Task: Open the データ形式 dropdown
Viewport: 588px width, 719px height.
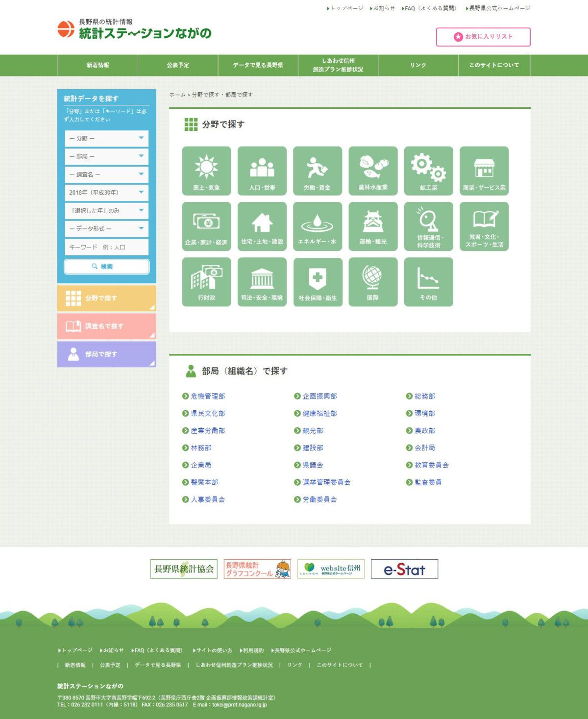Action: (106, 229)
